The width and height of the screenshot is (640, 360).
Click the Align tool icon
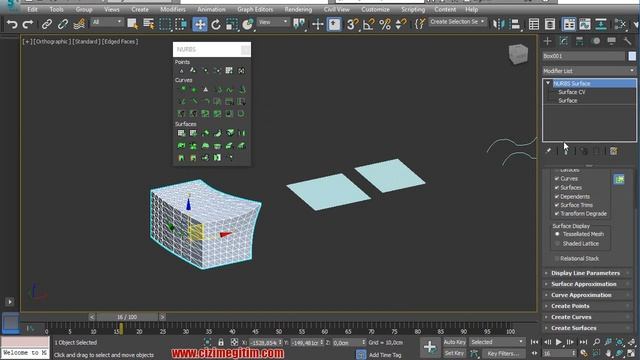click(515, 24)
